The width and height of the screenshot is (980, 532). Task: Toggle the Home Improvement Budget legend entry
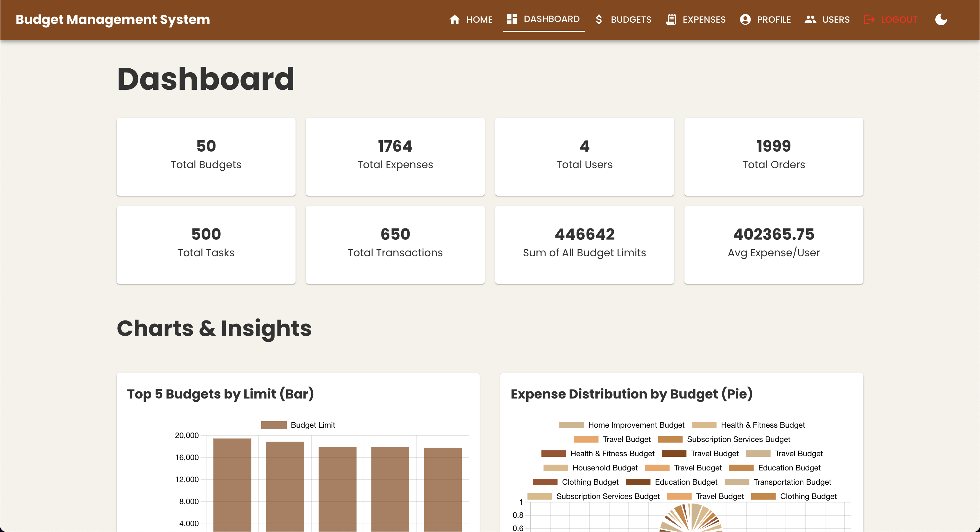pos(621,425)
